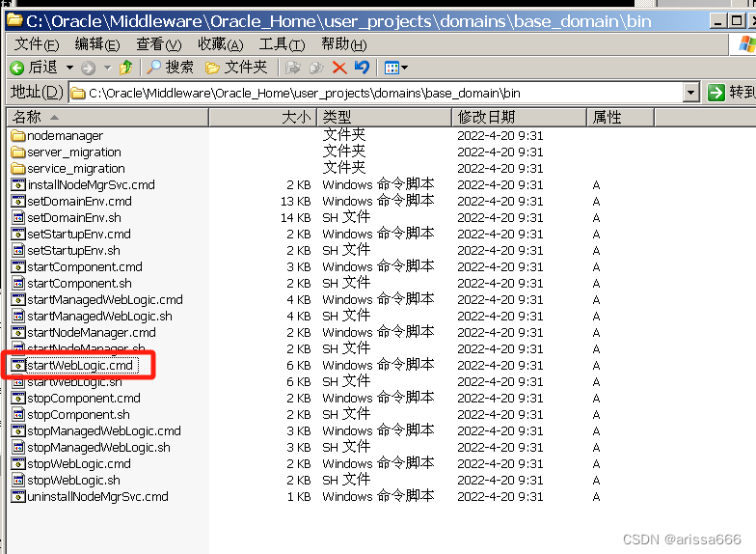Select stopComponent.cmd file icon
The height and width of the screenshot is (554, 756).
click(17, 398)
